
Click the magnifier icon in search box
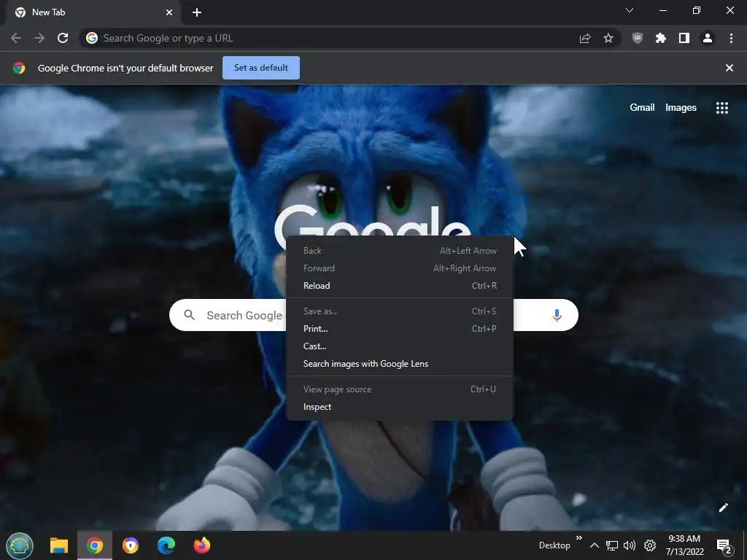(189, 315)
